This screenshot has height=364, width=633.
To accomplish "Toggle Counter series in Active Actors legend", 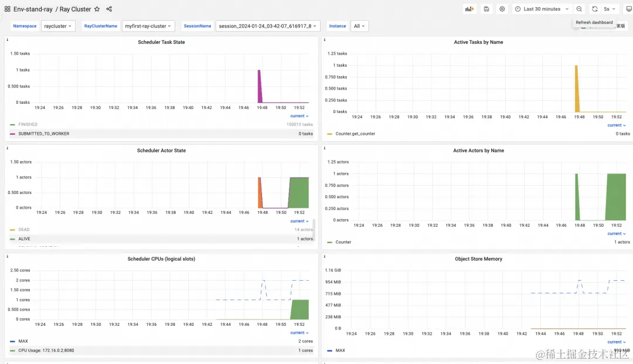I will pyautogui.click(x=343, y=242).
